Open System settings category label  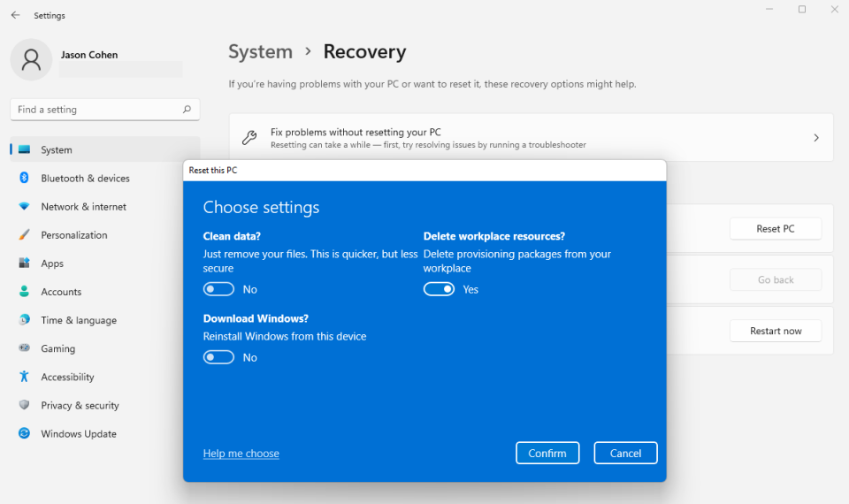coord(57,150)
